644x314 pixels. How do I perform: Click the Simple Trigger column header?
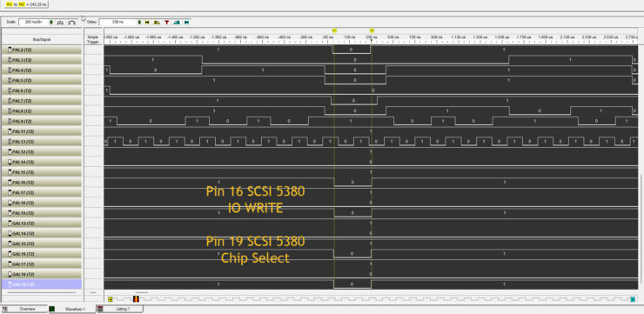point(93,39)
